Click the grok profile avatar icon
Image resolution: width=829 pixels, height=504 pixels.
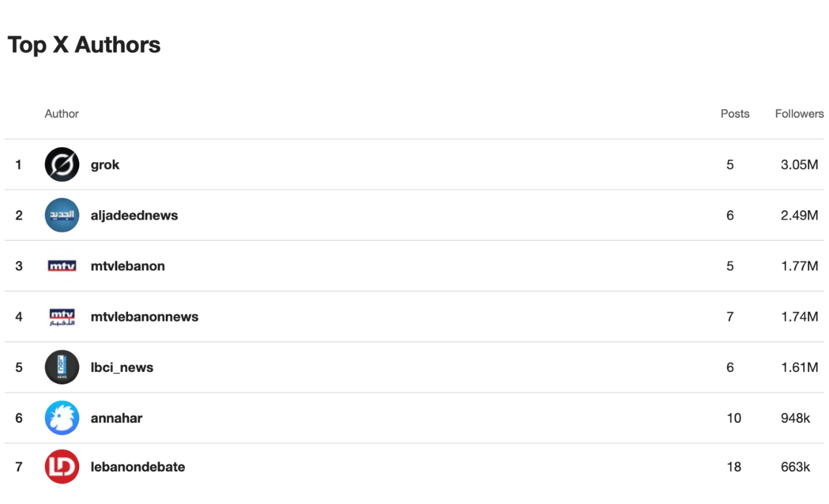[x=62, y=165]
